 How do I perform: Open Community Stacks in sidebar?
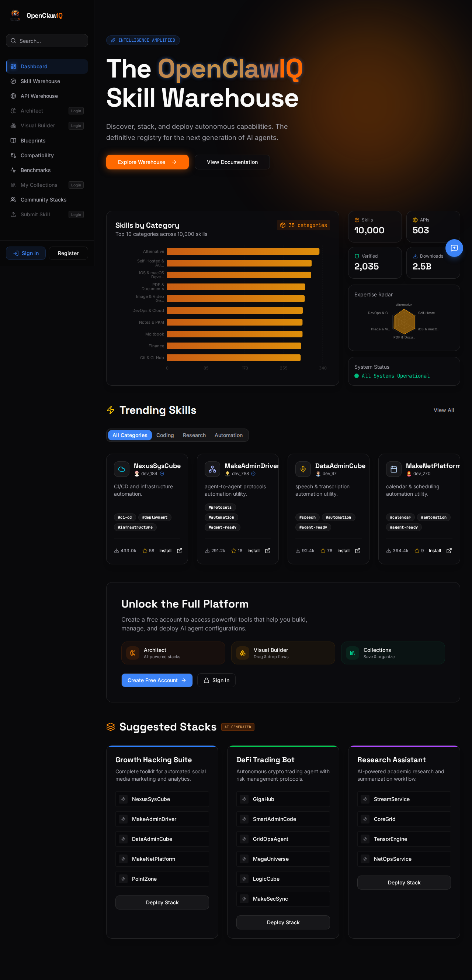(47, 200)
